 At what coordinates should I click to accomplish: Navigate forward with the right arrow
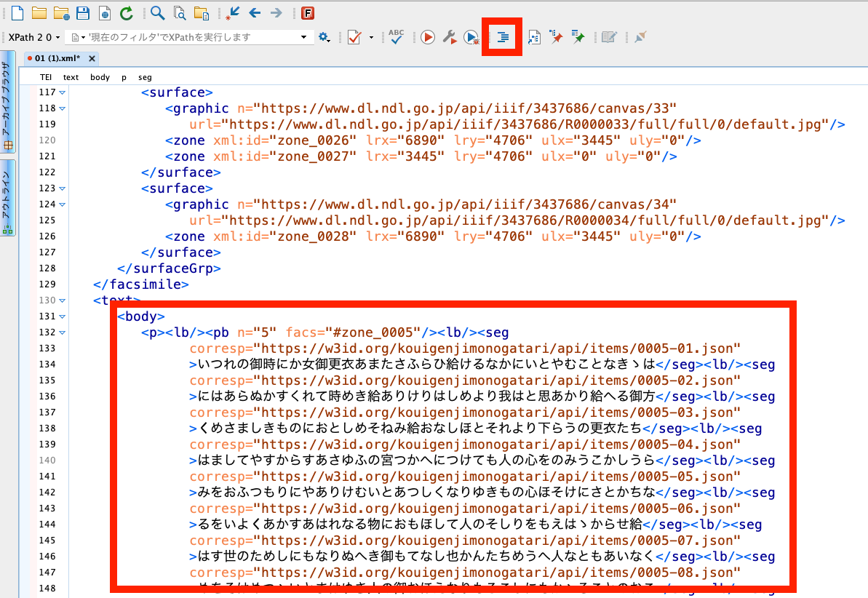coord(276,13)
